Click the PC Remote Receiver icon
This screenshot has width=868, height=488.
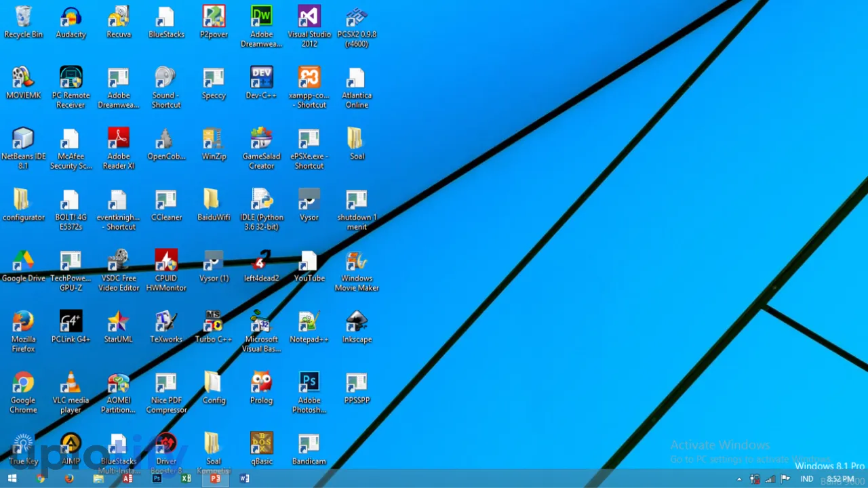point(71,88)
